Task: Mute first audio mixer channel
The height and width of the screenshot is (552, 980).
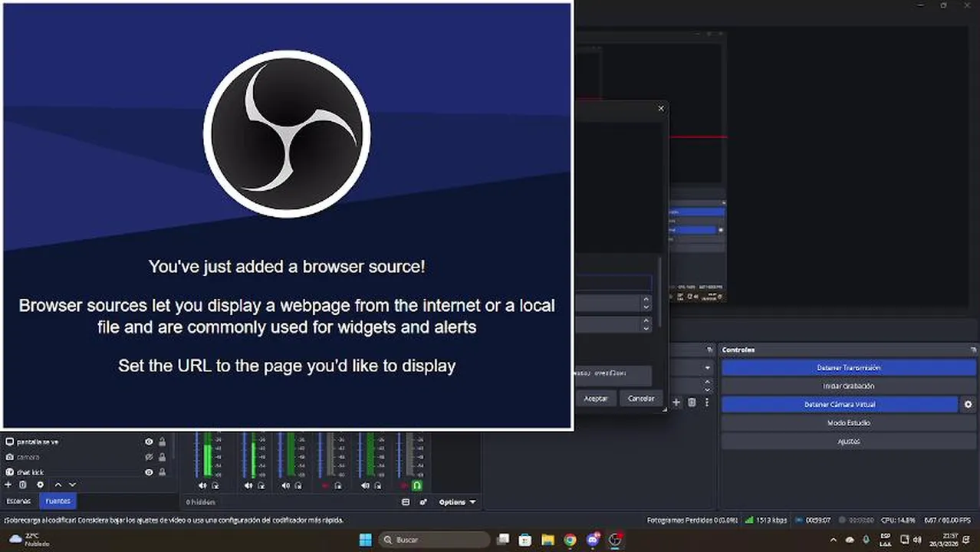Action: coord(202,486)
